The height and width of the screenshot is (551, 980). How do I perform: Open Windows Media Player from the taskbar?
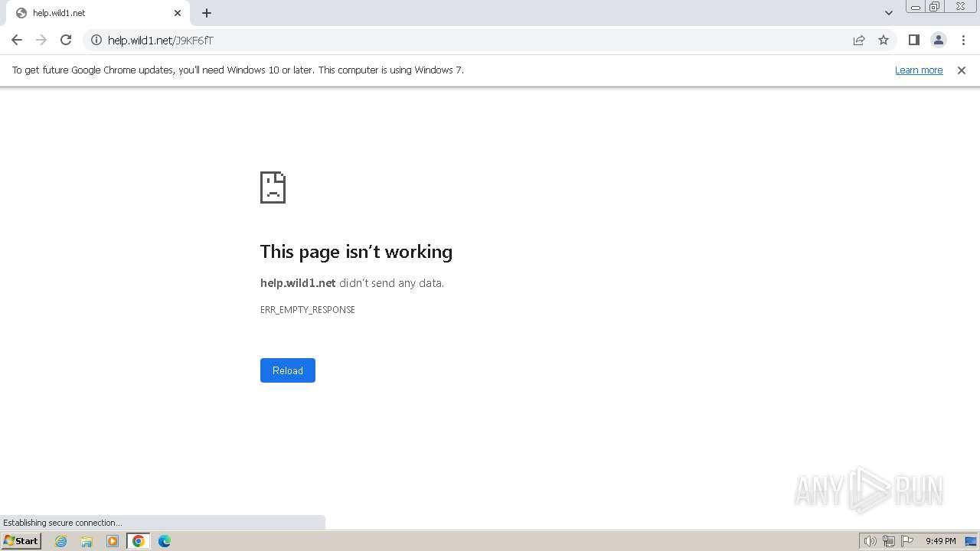coord(113,541)
